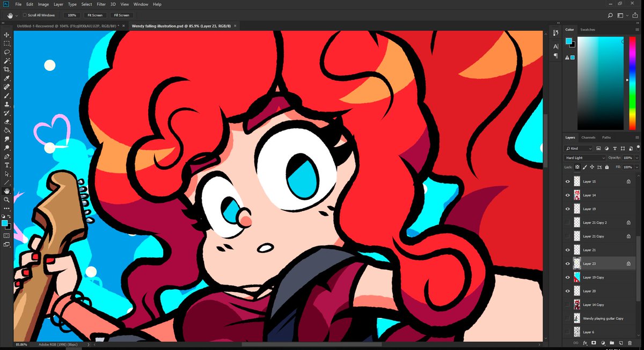The height and width of the screenshot is (350, 644).
Task: Open the Hand tool preset dropdown
Action: pyautogui.click(x=17, y=16)
